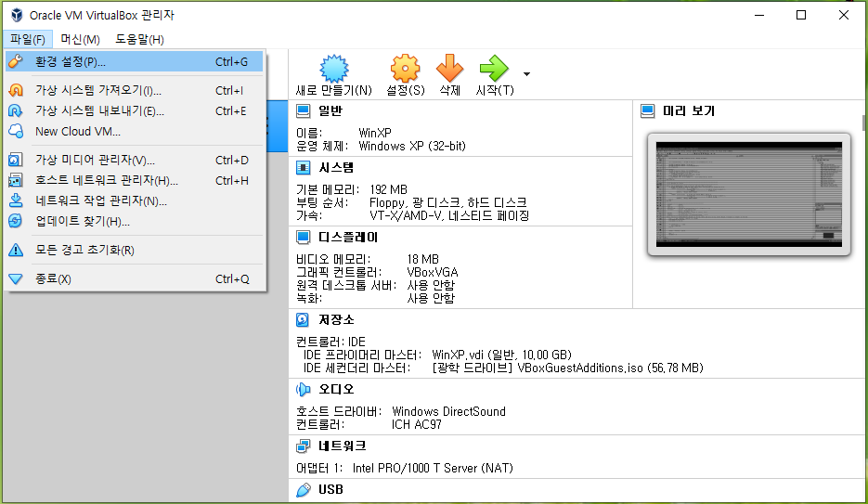Click the Intel PRO/1000 T Server adapter text
The width and height of the screenshot is (868, 504).
(433, 468)
